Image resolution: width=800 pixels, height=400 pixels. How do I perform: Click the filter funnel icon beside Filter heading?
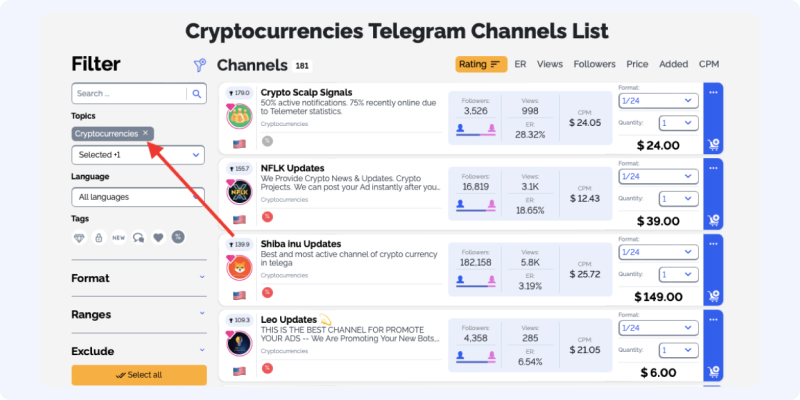pos(199,65)
